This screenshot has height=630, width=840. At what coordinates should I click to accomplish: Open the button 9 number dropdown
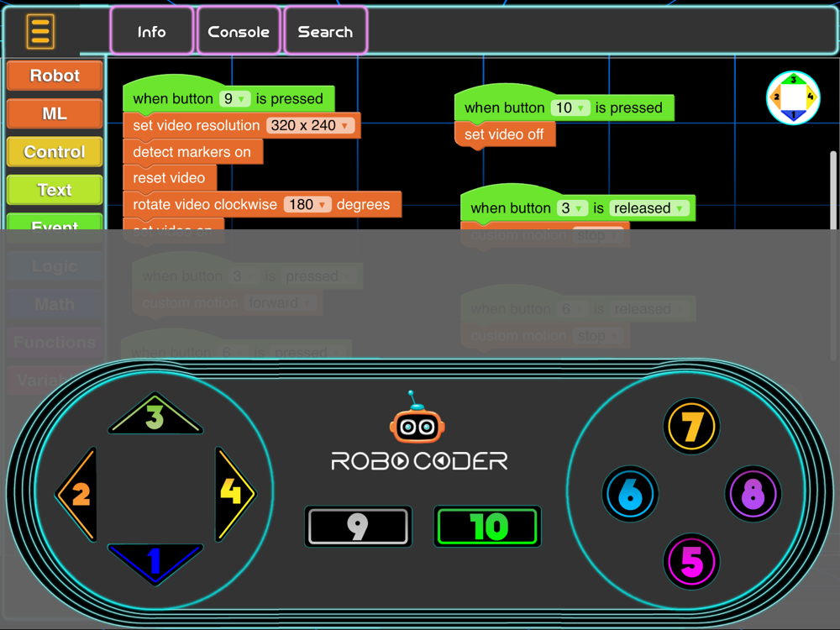click(234, 99)
